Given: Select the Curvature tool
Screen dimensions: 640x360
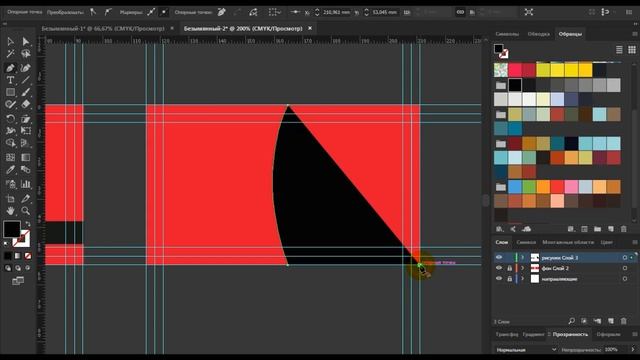Looking at the screenshot, I should (26, 68).
